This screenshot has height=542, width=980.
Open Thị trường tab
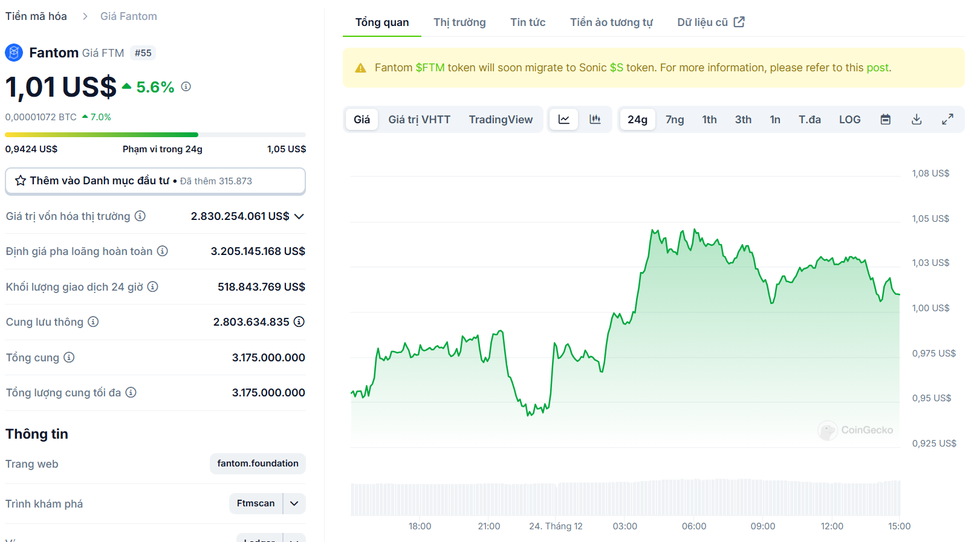point(459,22)
